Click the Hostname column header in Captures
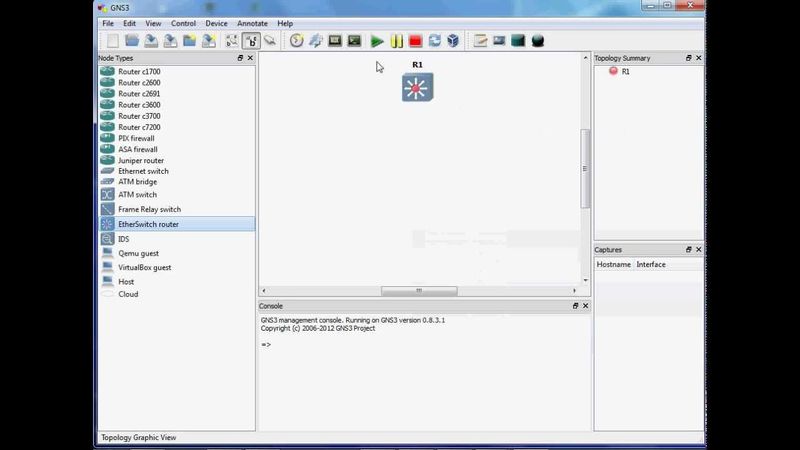800x450 pixels. point(614,264)
